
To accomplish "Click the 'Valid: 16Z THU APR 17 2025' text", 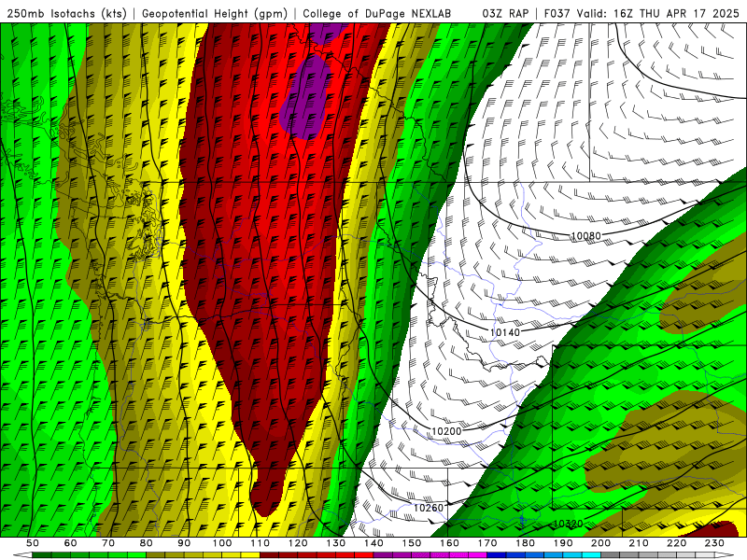I will [x=658, y=13].
